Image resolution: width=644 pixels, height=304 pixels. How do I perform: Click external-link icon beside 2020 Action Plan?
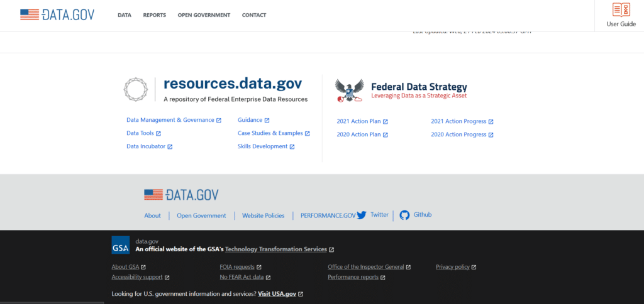click(x=386, y=135)
